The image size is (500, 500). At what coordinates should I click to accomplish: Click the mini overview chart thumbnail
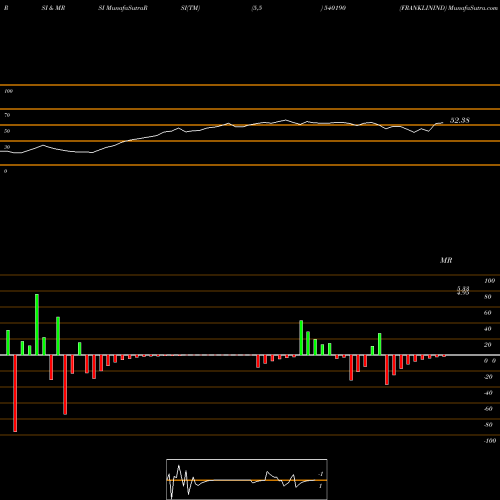[x=247, y=479]
